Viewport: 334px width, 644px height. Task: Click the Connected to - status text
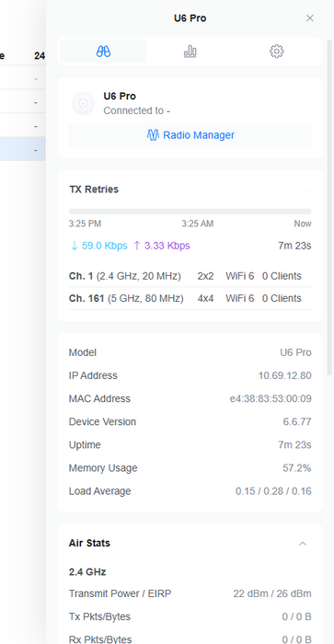[137, 110]
